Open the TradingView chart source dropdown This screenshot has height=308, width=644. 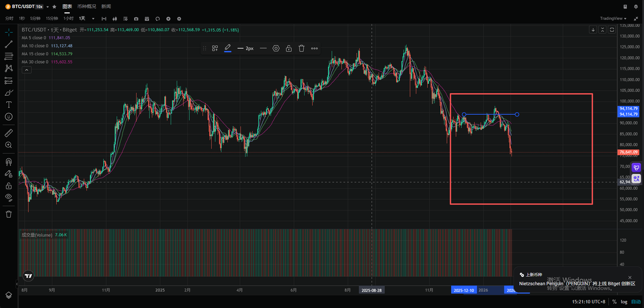point(614,18)
